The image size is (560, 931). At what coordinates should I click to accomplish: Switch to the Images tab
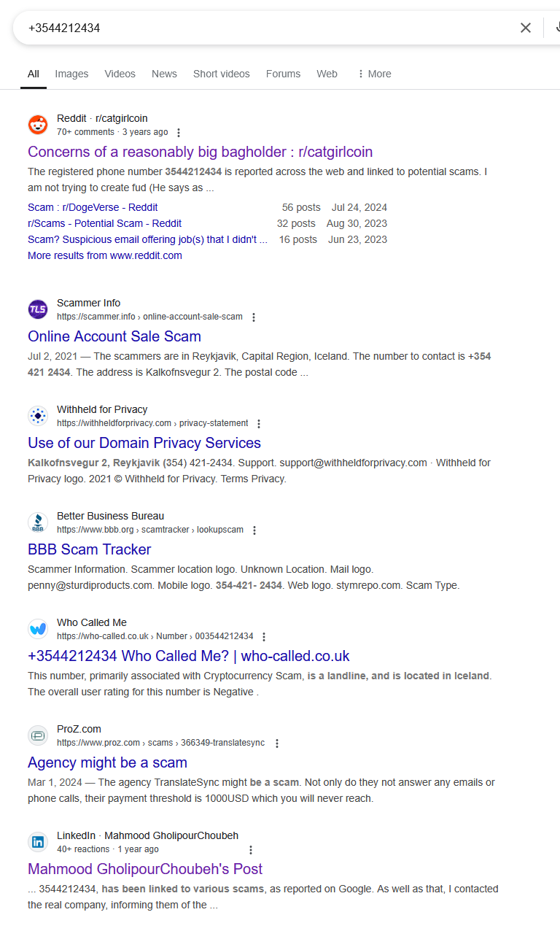click(71, 74)
